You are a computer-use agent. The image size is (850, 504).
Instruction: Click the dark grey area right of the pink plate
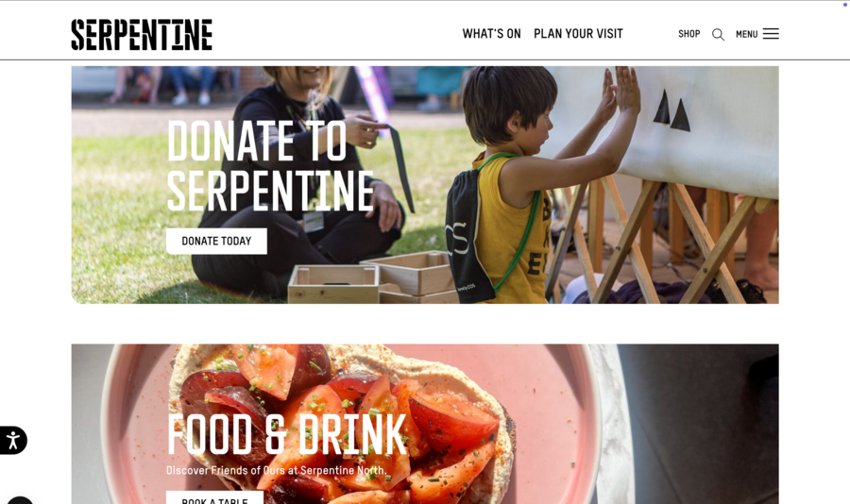699,424
